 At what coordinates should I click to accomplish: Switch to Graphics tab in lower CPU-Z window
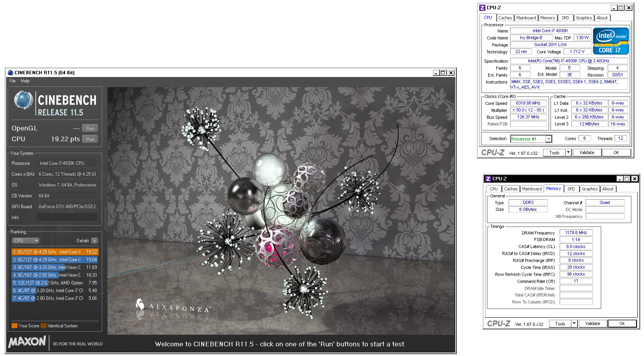(590, 189)
